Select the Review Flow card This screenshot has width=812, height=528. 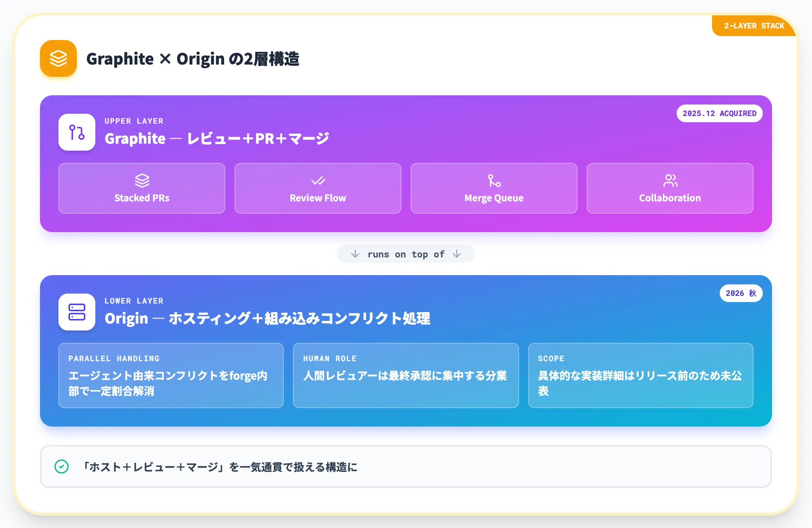318,188
